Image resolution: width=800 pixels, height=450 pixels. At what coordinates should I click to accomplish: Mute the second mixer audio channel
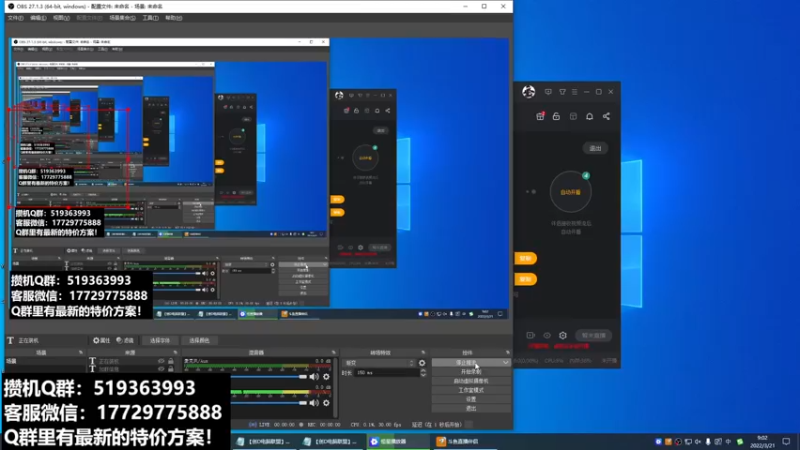pyautogui.click(x=314, y=403)
